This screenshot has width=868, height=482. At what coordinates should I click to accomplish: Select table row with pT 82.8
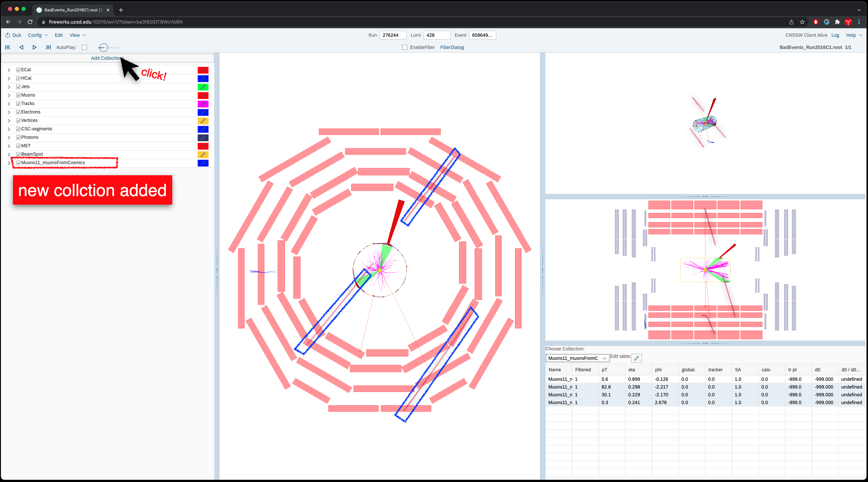[x=705, y=387]
